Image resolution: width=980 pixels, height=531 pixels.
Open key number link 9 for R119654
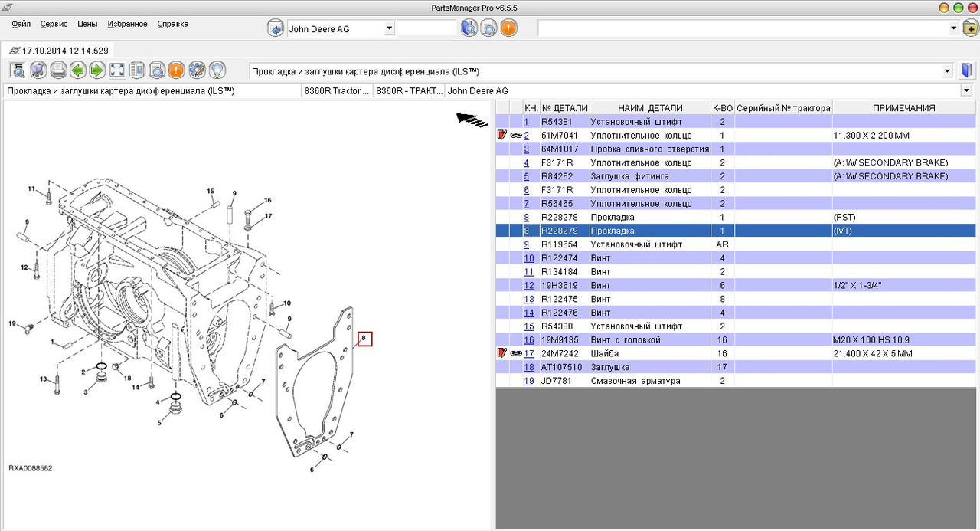[x=526, y=244]
